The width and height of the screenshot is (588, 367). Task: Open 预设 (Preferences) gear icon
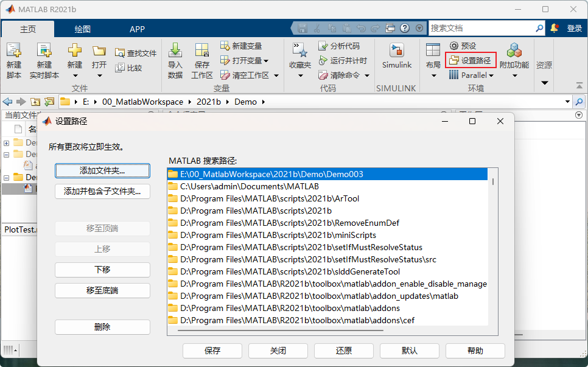pos(454,46)
